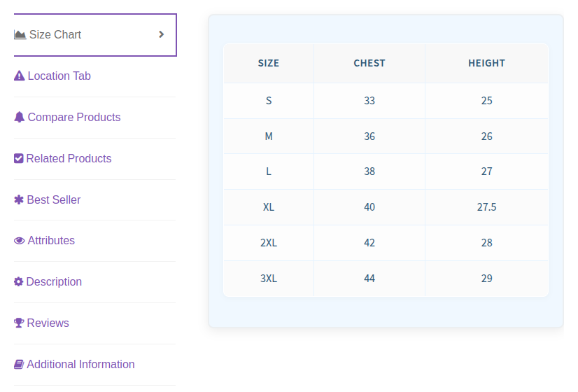Viewport: 578px width, 392px height.
Task: Click the eye icon beside Attributes
Action: pos(19,241)
